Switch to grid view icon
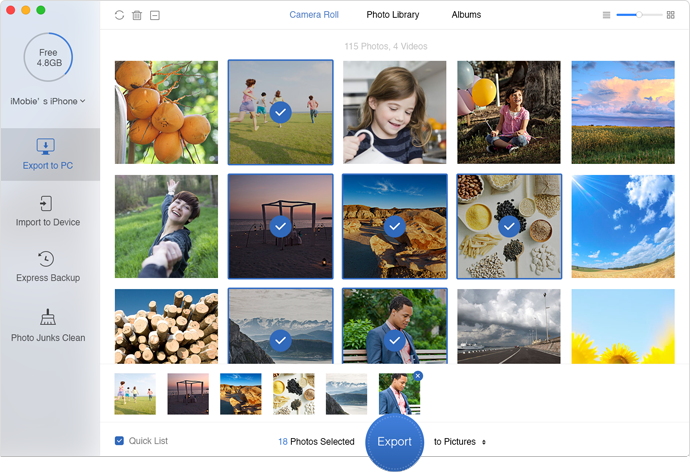This screenshot has width=690, height=472. pos(670,15)
